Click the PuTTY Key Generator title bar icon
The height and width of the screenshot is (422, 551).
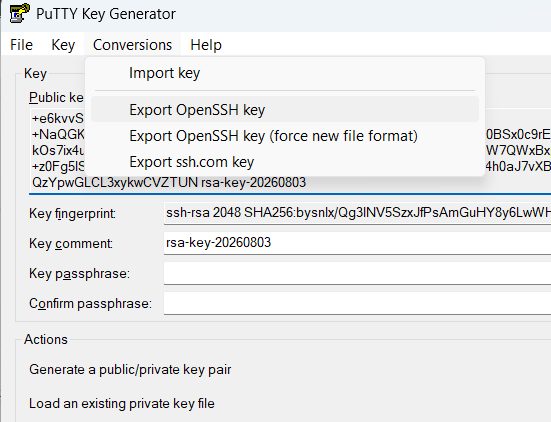[20, 13]
